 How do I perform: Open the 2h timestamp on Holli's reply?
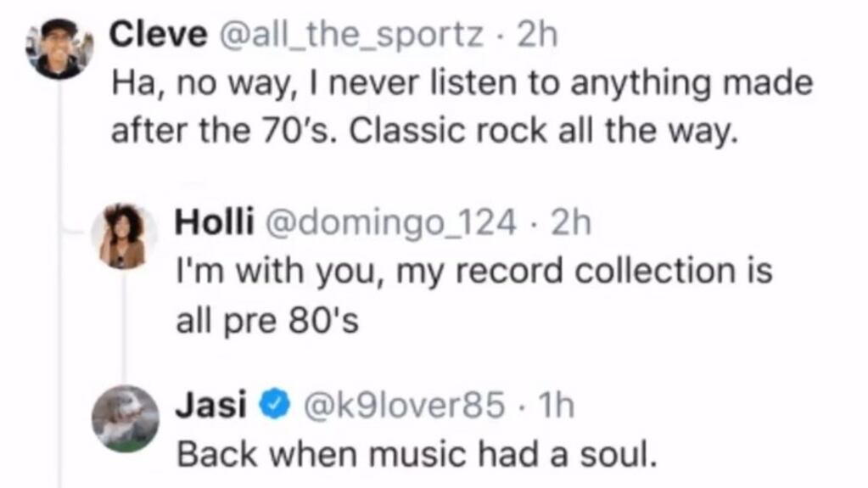(x=571, y=222)
